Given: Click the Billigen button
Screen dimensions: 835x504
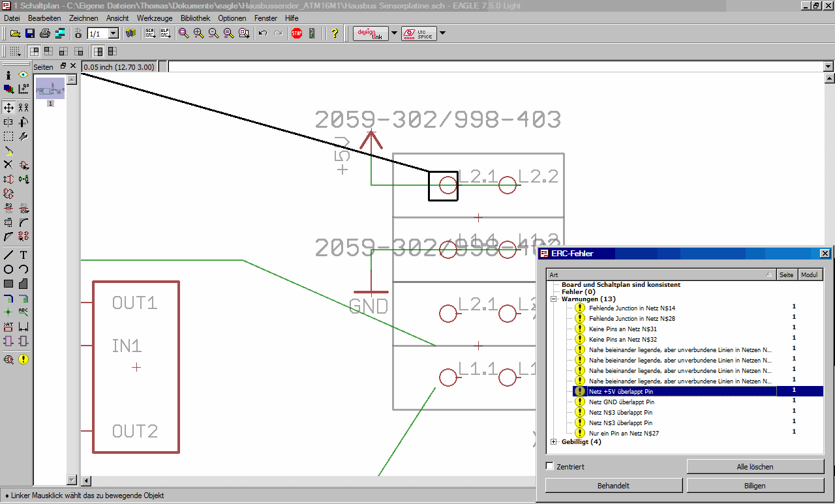Looking at the screenshot, I should coord(755,486).
